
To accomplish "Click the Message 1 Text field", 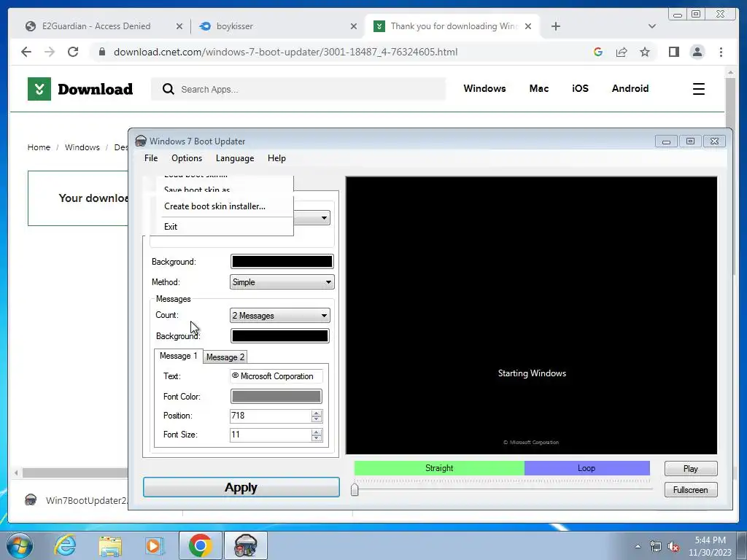I will click(276, 376).
